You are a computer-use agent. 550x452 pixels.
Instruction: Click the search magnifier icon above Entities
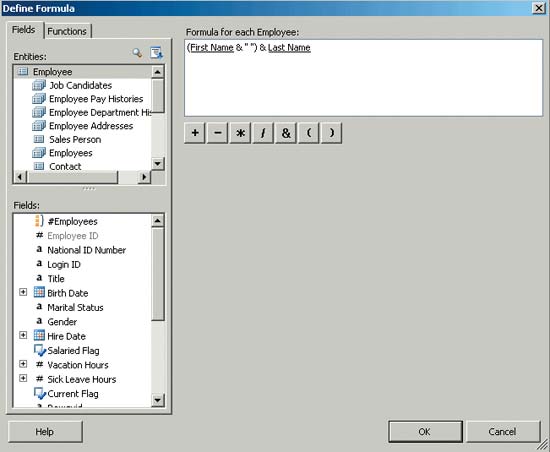(137, 53)
